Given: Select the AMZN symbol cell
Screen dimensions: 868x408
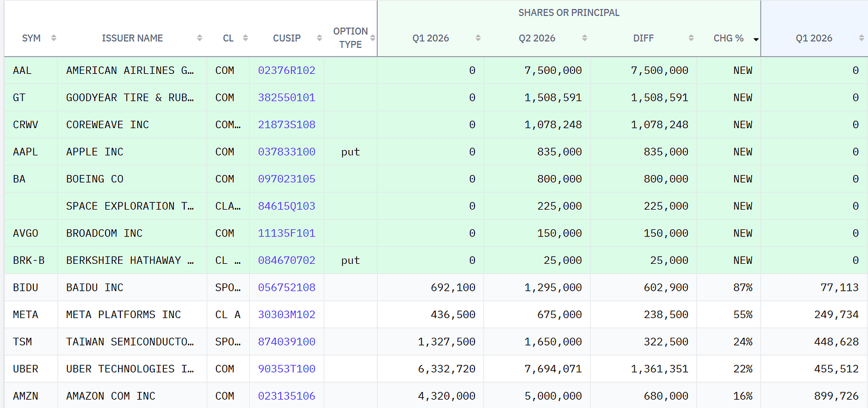Looking at the screenshot, I should point(31,396).
